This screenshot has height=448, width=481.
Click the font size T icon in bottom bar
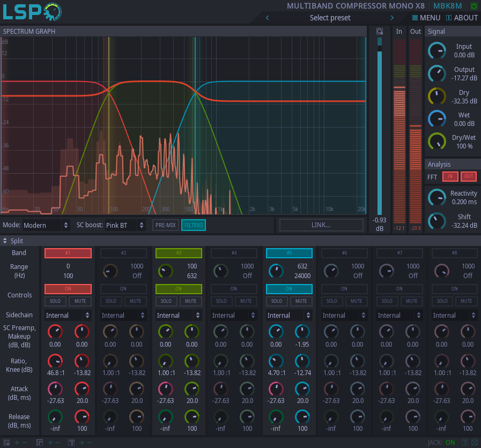click(x=71, y=443)
